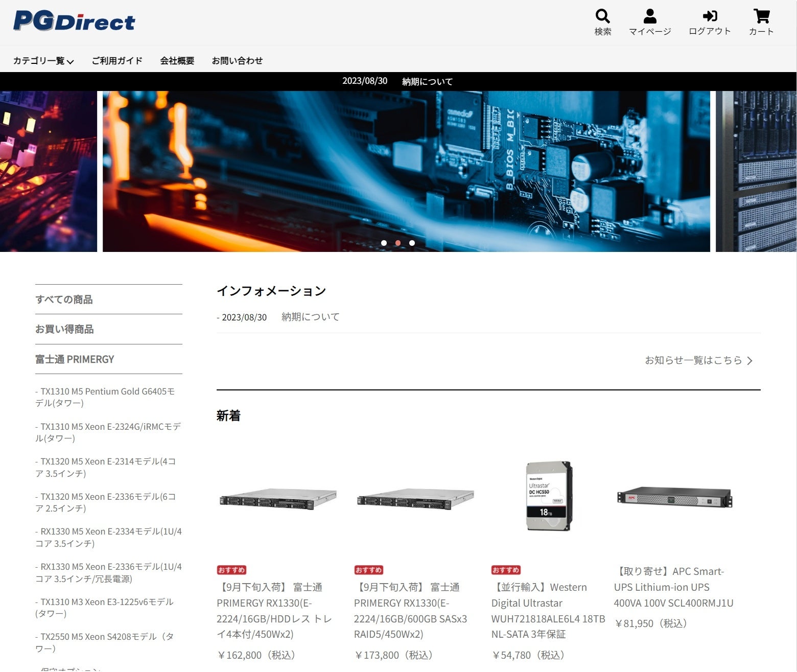Click the マイページ label in header

(650, 32)
